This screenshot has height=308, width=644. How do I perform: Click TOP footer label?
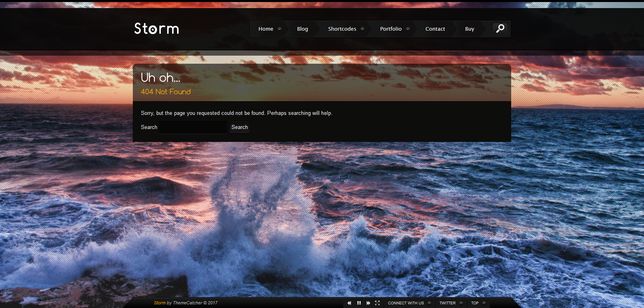475,303
